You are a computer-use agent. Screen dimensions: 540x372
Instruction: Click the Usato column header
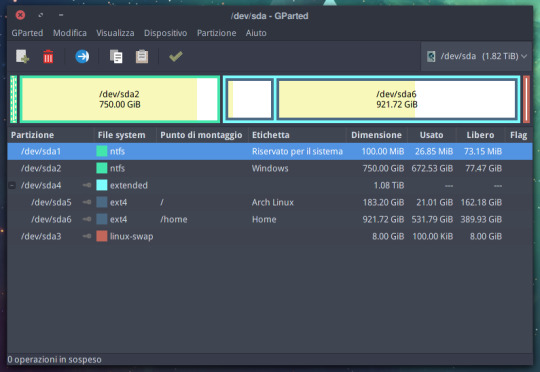click(x=432, y=135)
